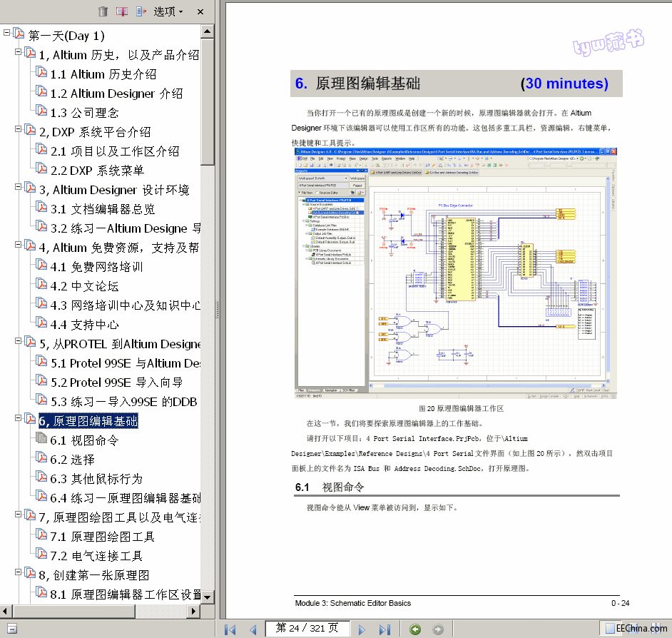Go to the first page button

tap(230, 629)
